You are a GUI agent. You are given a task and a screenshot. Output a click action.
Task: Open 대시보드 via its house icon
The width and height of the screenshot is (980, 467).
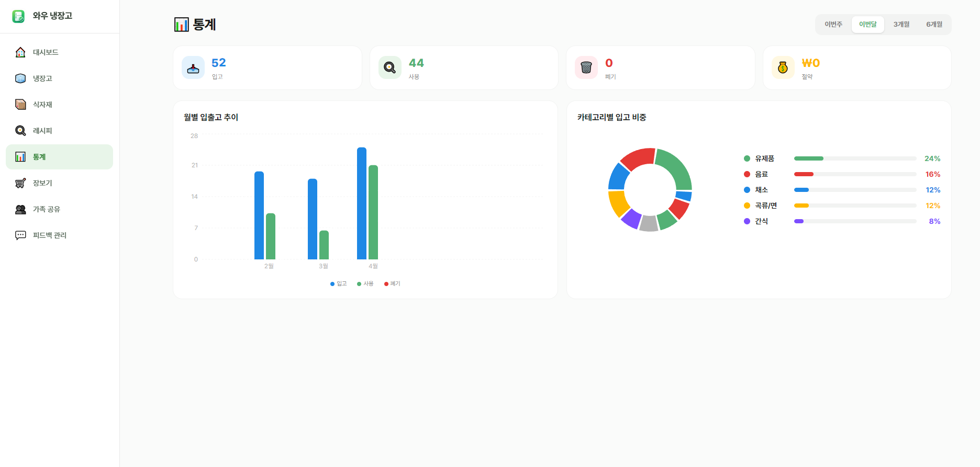pyautogui.click(x=20, y=52)
